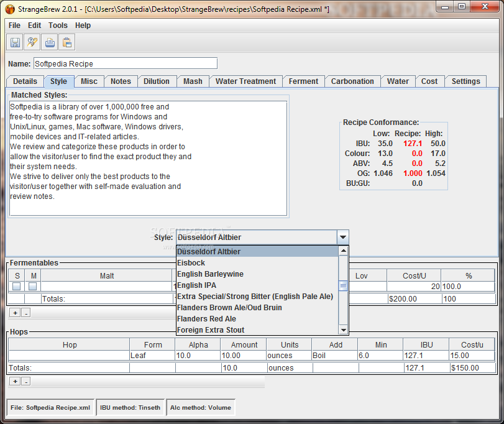The width and height of the screenshot is (504, 424).
Task: Remove a fermentable with the - button
Action: pos(26,313)
